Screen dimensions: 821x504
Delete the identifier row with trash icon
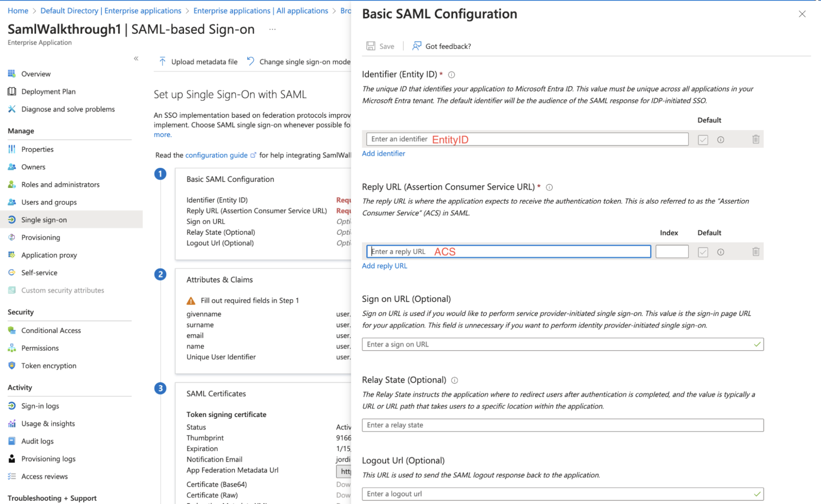(756, 139)
